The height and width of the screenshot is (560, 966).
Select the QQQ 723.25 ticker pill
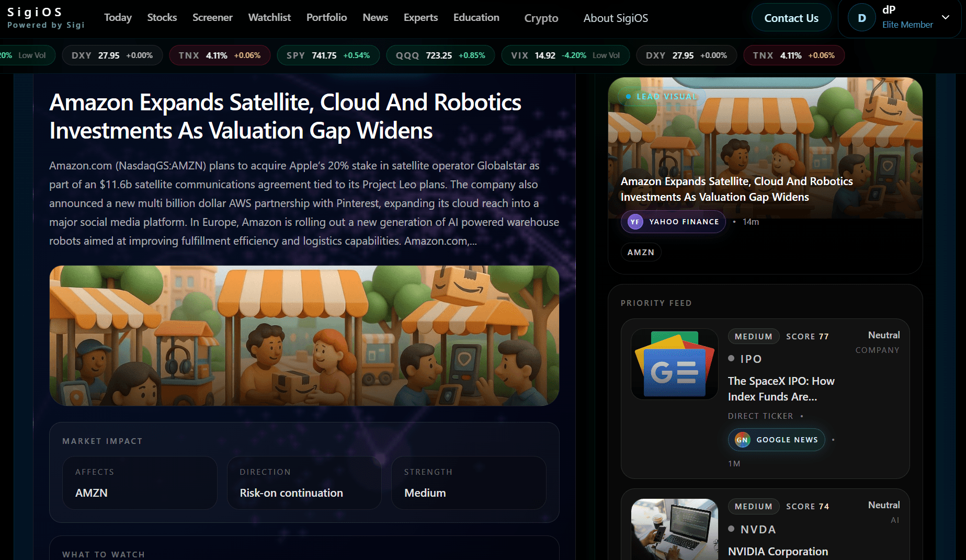point(440,55)
